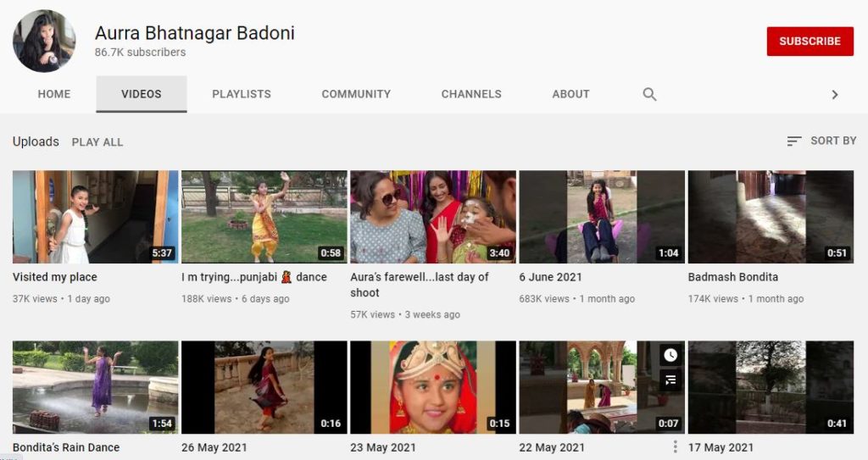Image resolution: width=868 pixels, height=460 pixels.
Task: Open video titled Bondita's Rain Dance
Action: [x=66, y=447]
